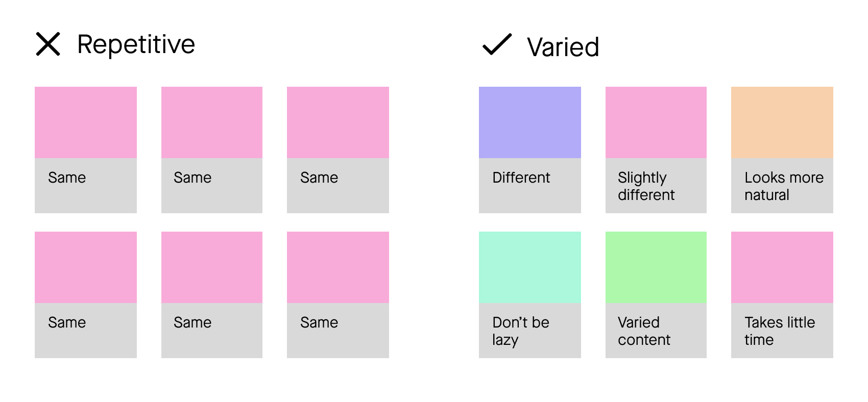Select the orange swatch above Looks more natural
The image size is (868, 402).
(x=782, y=122)
